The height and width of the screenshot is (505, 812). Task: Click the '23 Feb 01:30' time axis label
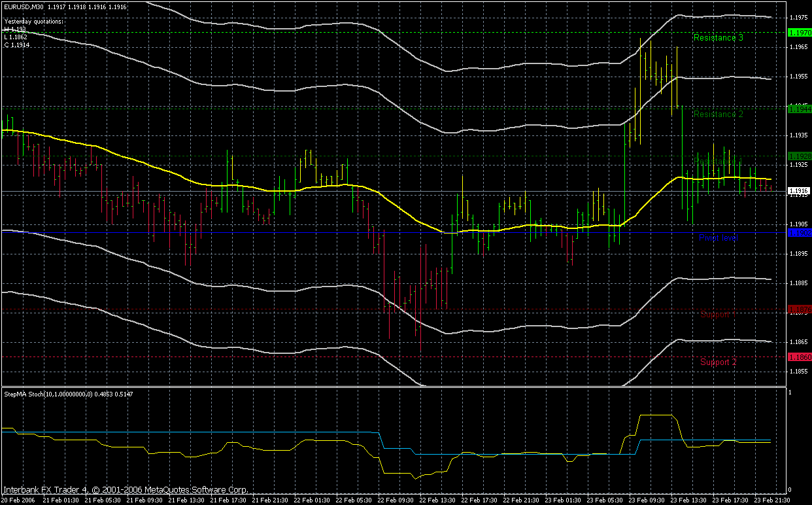pos(564,500)
